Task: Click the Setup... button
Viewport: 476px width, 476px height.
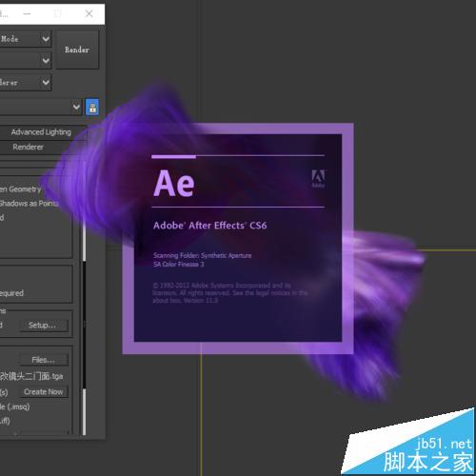Action: click(43, 326)
